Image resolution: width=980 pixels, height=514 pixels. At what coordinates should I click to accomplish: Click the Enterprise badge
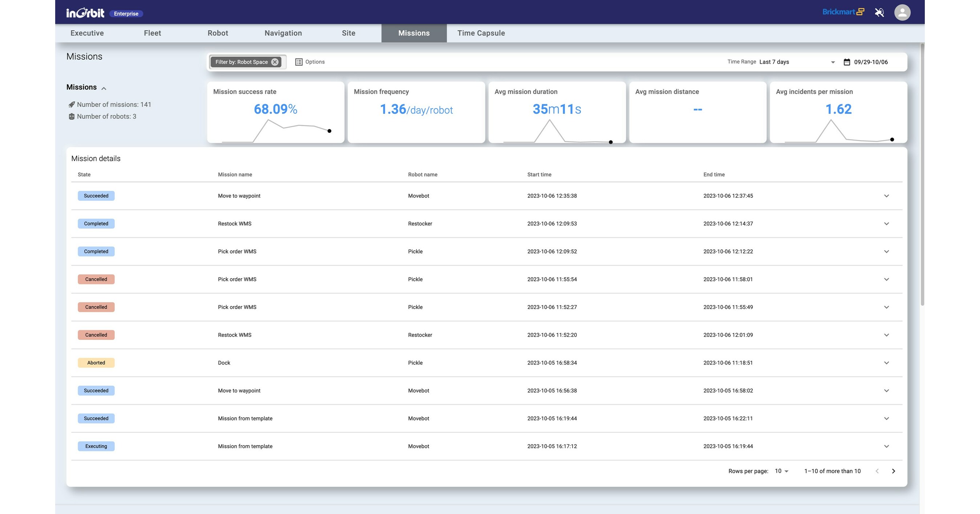(126, 13)
